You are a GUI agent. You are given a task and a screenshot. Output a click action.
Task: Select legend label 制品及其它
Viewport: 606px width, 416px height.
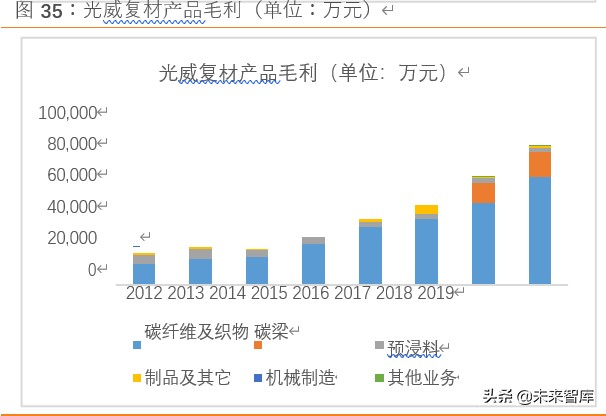188,378
